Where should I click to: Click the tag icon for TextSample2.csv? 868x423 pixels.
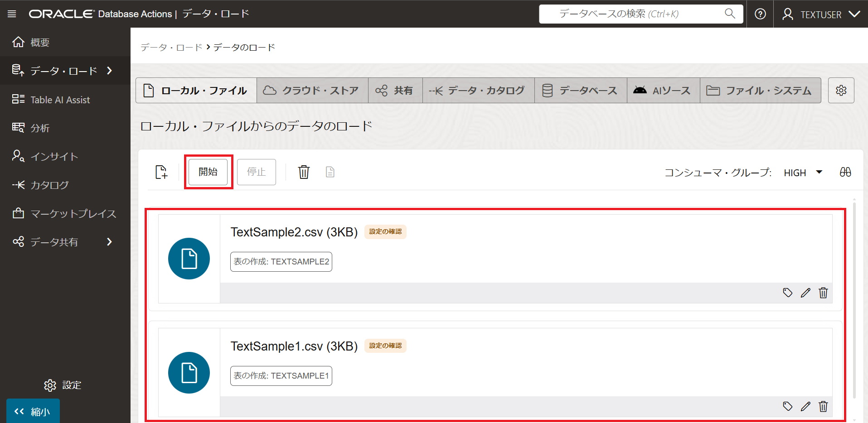tap(788, 293)
